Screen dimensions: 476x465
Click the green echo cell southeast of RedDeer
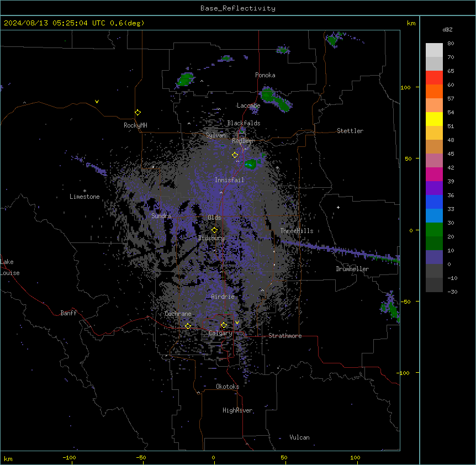point(251,164)
